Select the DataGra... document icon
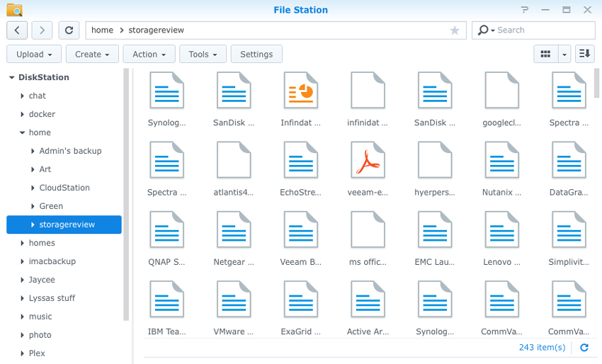The image size is (602, 364). tap(569, 160)
